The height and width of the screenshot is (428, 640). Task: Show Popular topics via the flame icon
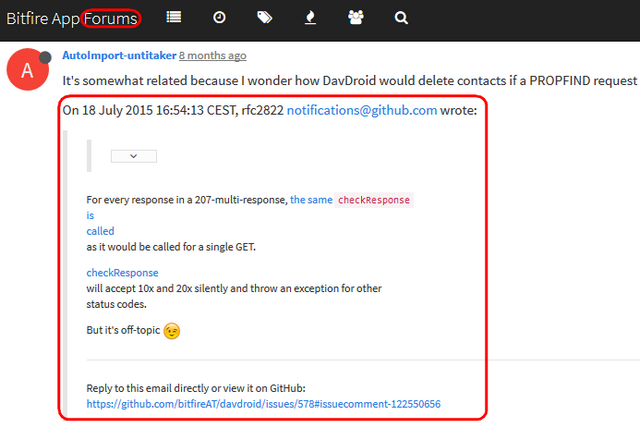pyautogui.click(x=309, y=17)
